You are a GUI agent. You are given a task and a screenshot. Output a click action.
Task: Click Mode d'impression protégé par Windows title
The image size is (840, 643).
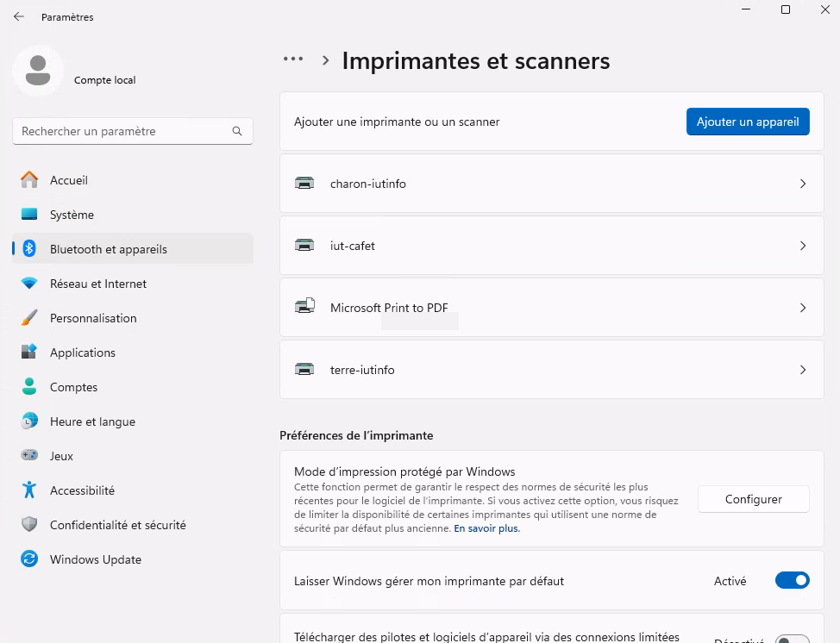click(x=404, y=471)
